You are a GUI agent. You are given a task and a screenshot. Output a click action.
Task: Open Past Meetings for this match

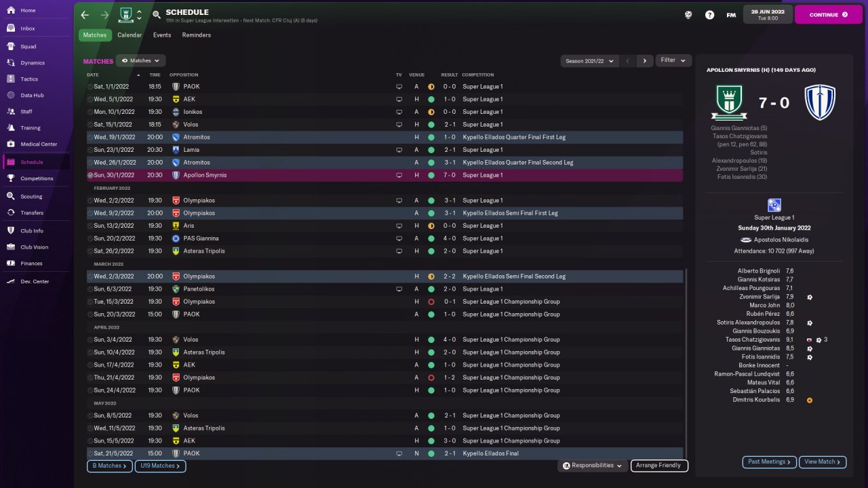[770, 462]
